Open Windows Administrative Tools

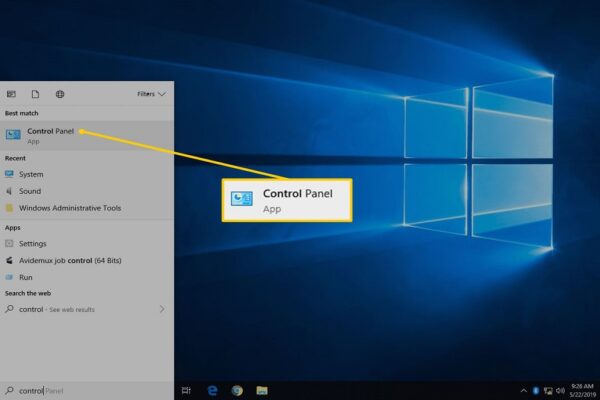(87, 208)
